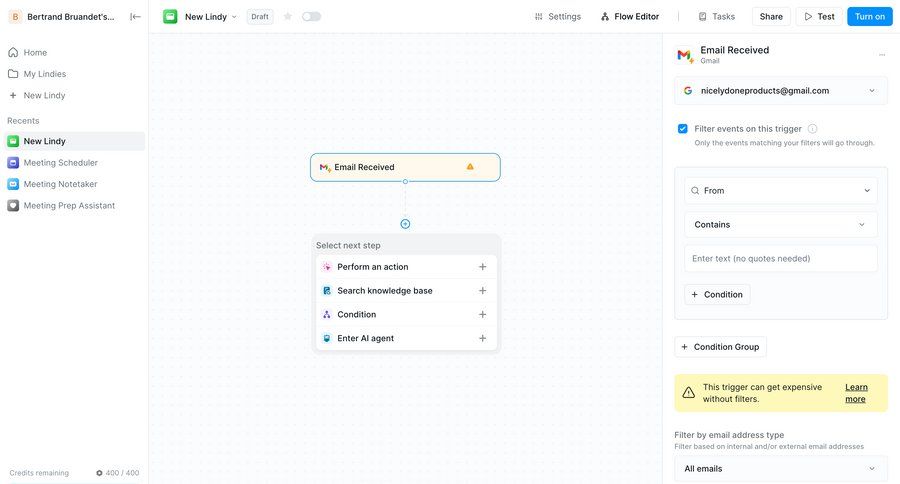Click the plus beside Condition step
Image resolution: width=900 pixels, height=484 pixels.
[483, 315]
